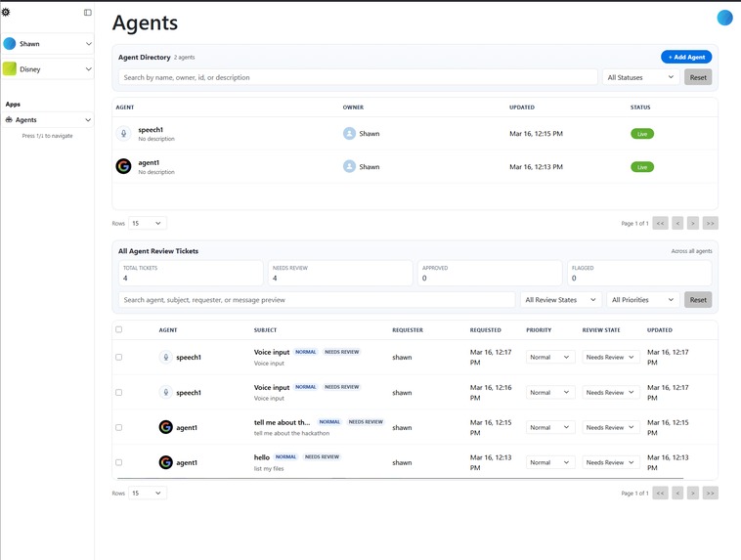741x560 pixels.
Task: Expand the Disney workspace dropdown
Action: [x=88, y=69]
